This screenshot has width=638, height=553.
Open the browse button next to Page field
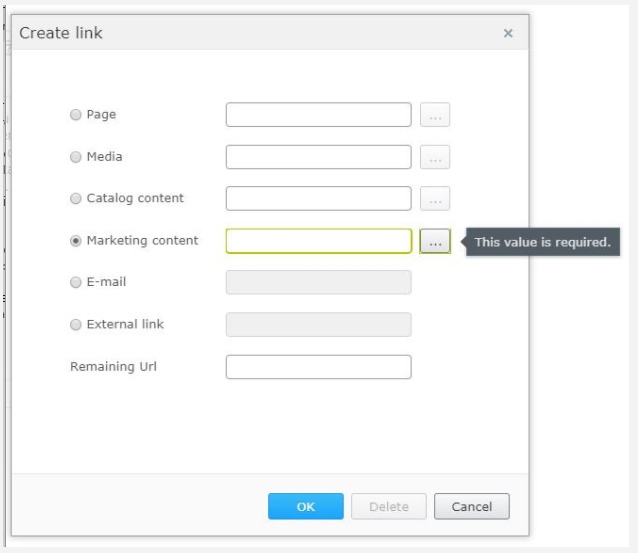(x=435, y=115)
